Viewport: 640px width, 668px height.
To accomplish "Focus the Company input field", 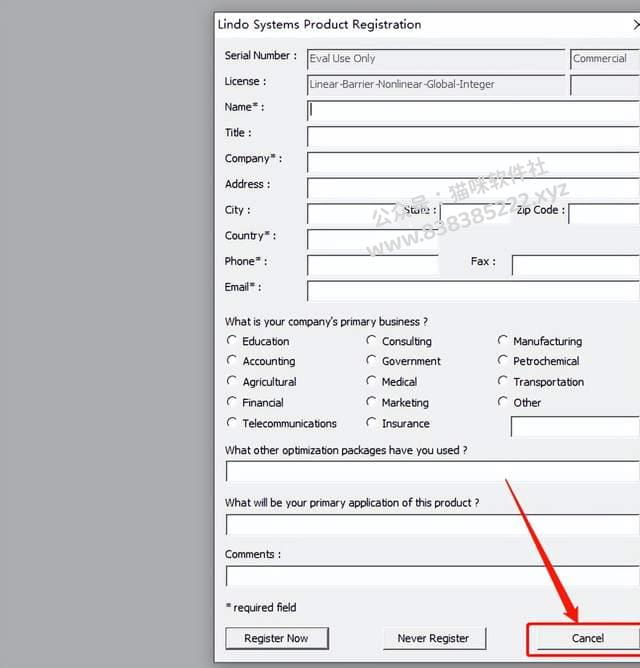I will [473, 162].
